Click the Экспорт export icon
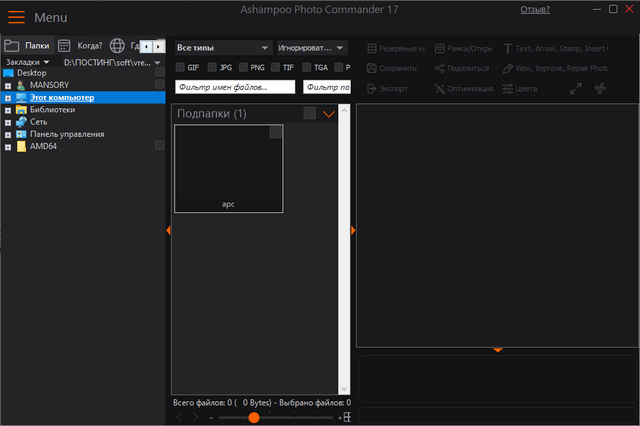 [372, 89]
